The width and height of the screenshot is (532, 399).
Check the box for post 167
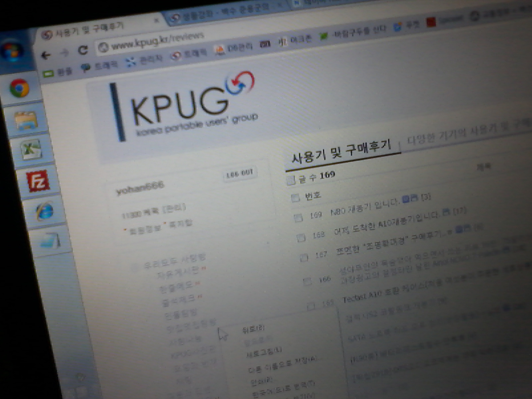tap(304, 258)
